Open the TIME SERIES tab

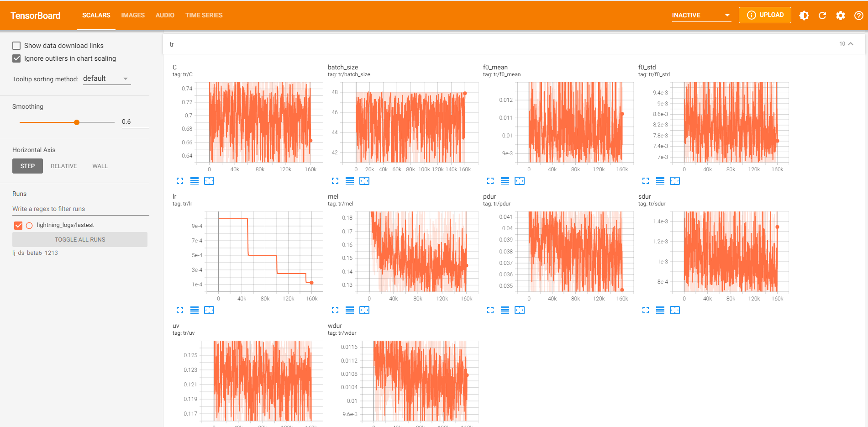[204, 15]
